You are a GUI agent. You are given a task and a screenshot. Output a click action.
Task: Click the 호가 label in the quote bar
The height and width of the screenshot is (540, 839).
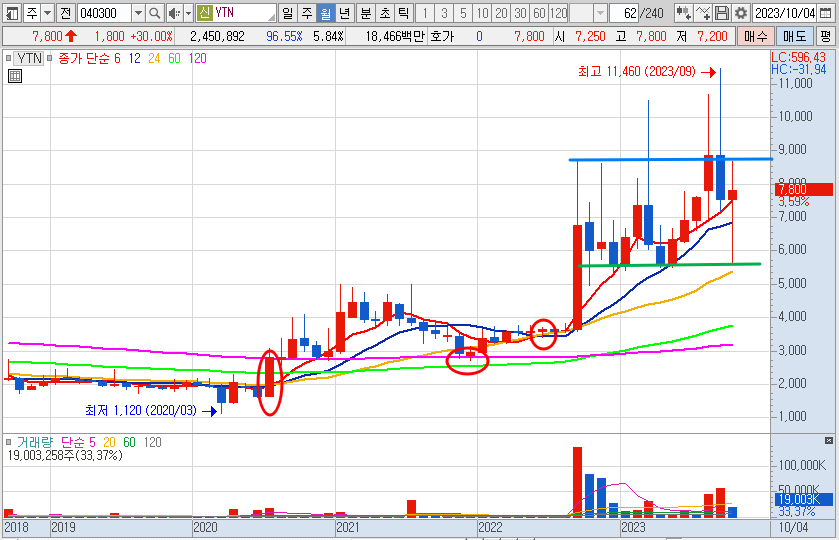[x=442, y=36]
